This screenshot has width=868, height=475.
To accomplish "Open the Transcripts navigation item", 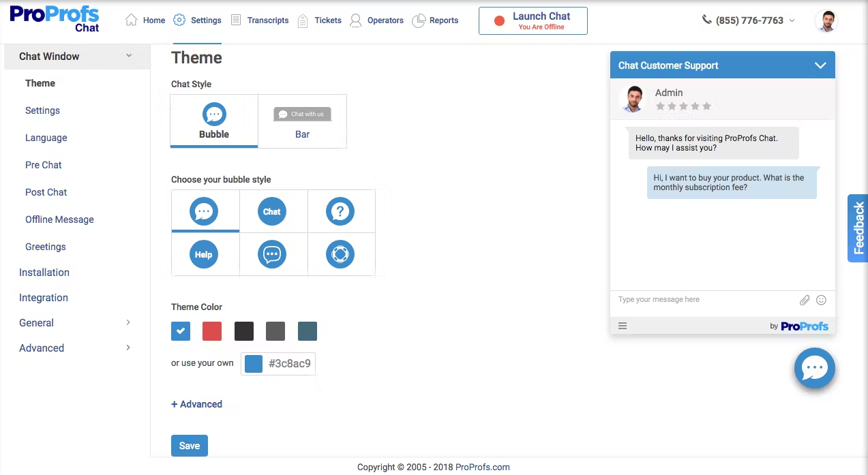I will (x=260, y=20).
